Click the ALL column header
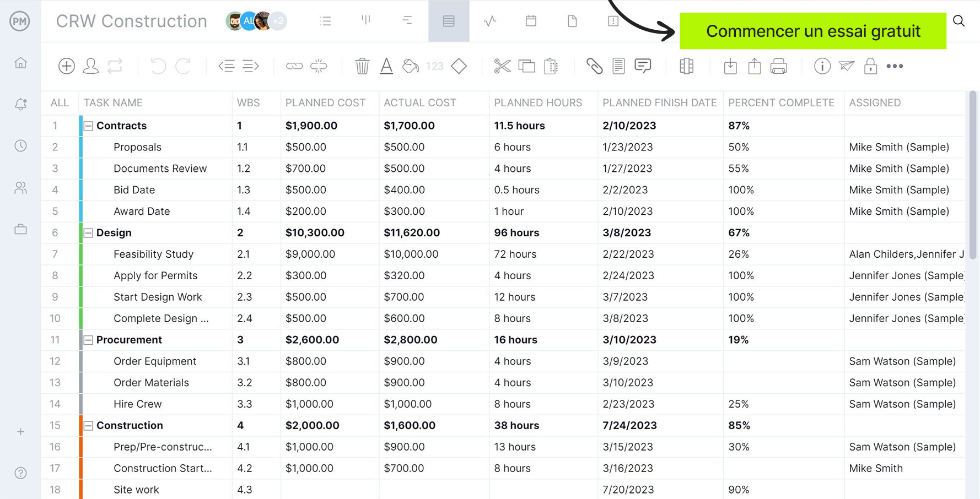The width and height of the screenshot is (980, 499). 60,102
